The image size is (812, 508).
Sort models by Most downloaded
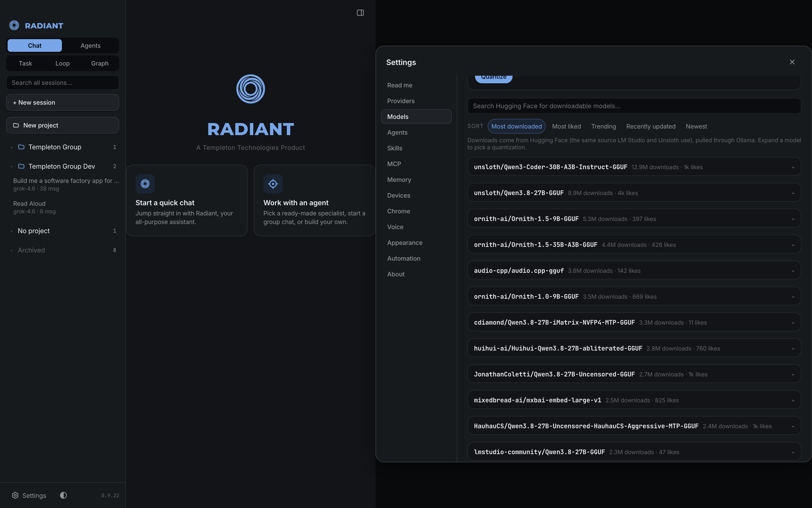tap(516, 126)
